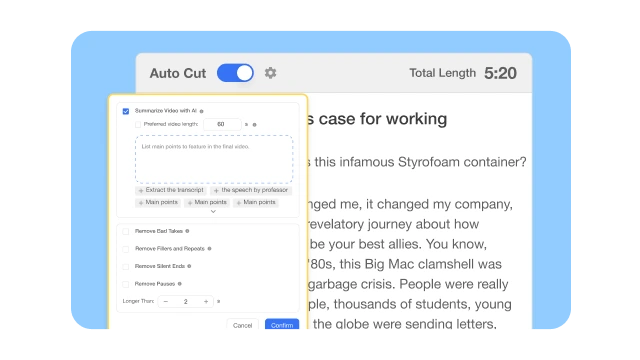Check the Remove Bad Takes option

coord(126,231)
